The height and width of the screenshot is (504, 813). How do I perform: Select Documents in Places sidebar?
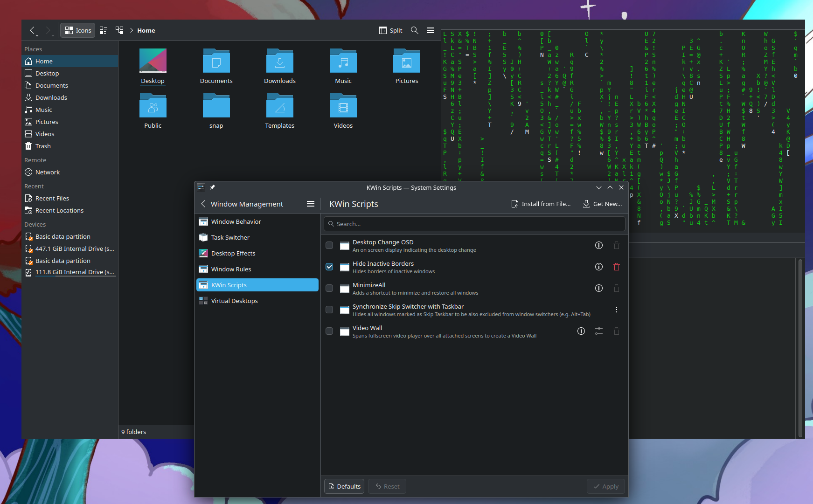[x=70, y=85]
